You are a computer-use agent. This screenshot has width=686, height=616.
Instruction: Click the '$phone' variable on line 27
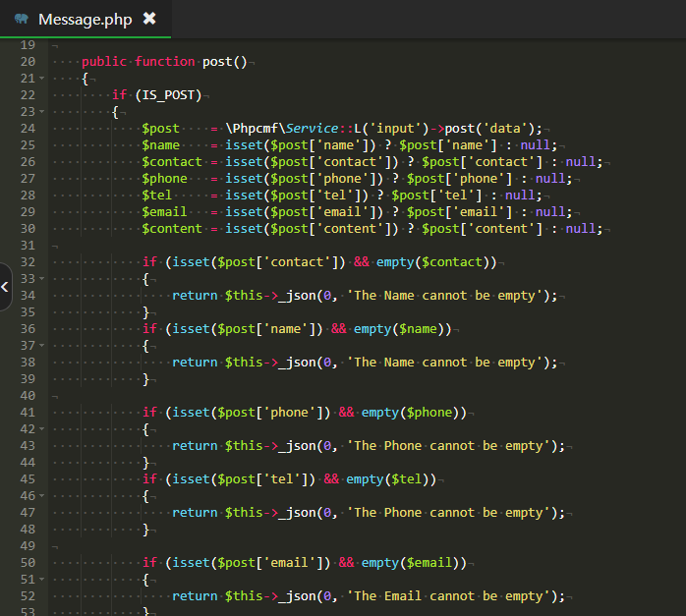(x=164, y=179)
